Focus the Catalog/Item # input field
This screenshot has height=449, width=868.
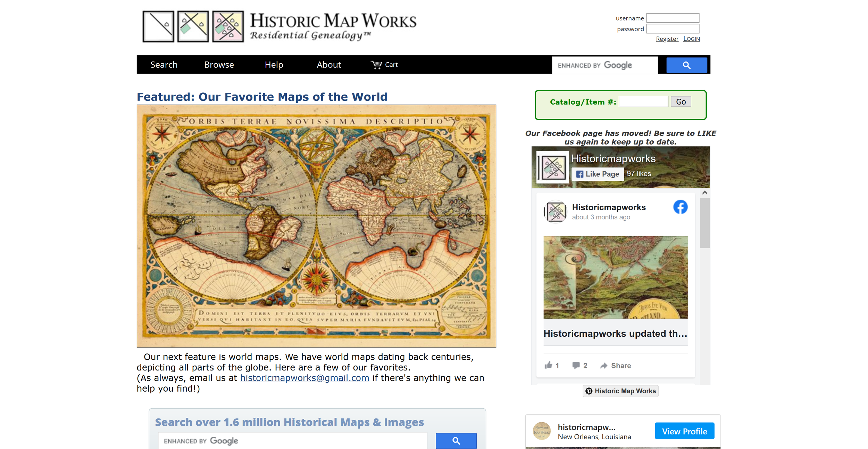click(643, 102)
